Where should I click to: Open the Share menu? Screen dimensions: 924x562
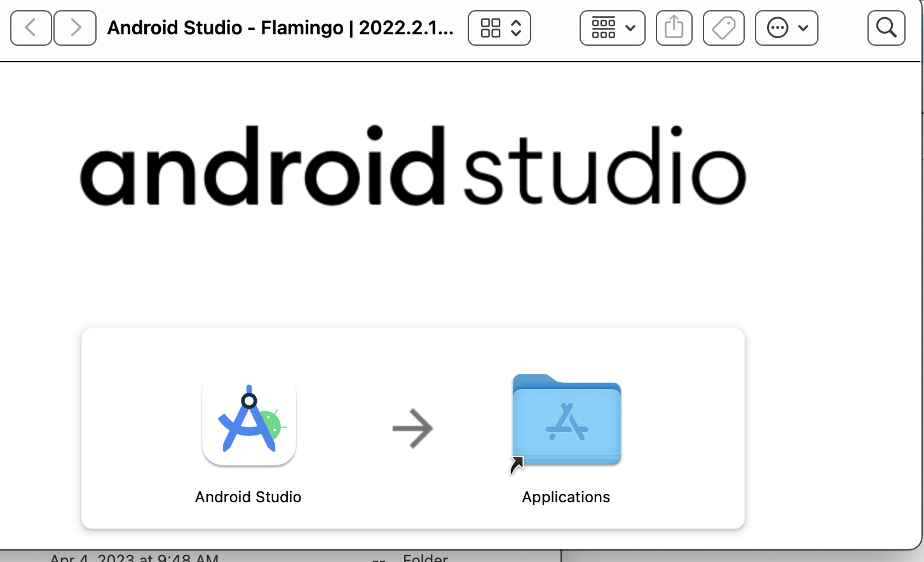tap(674, 28)
